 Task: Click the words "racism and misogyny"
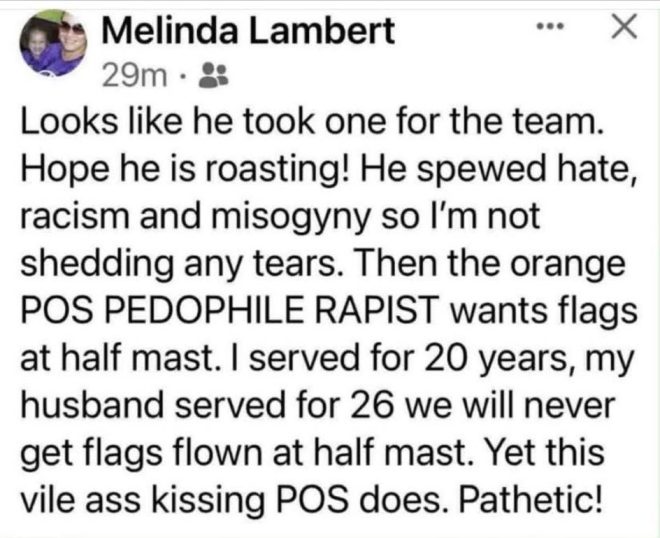(196, 218)
